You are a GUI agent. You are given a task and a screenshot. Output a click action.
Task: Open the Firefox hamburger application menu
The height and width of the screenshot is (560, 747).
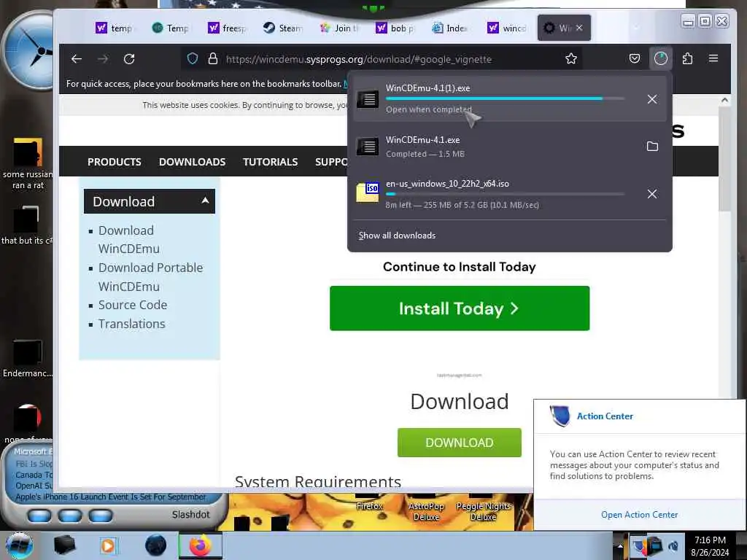(x=713, y=58)
